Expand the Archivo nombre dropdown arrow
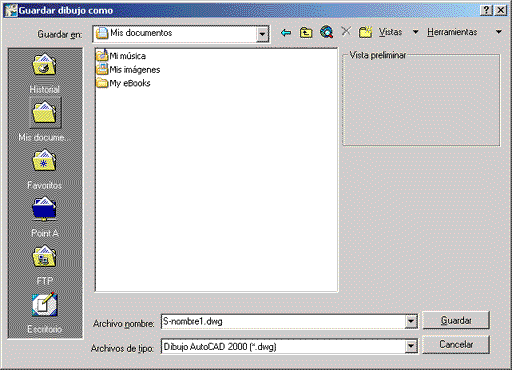The image size is (512, 370). pos(411,322)
